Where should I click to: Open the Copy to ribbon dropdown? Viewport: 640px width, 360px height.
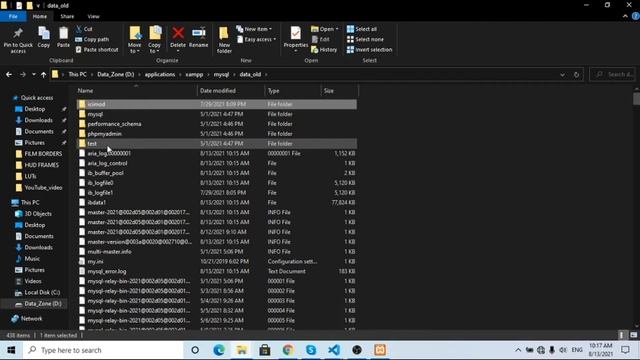(x=155, y=40)
